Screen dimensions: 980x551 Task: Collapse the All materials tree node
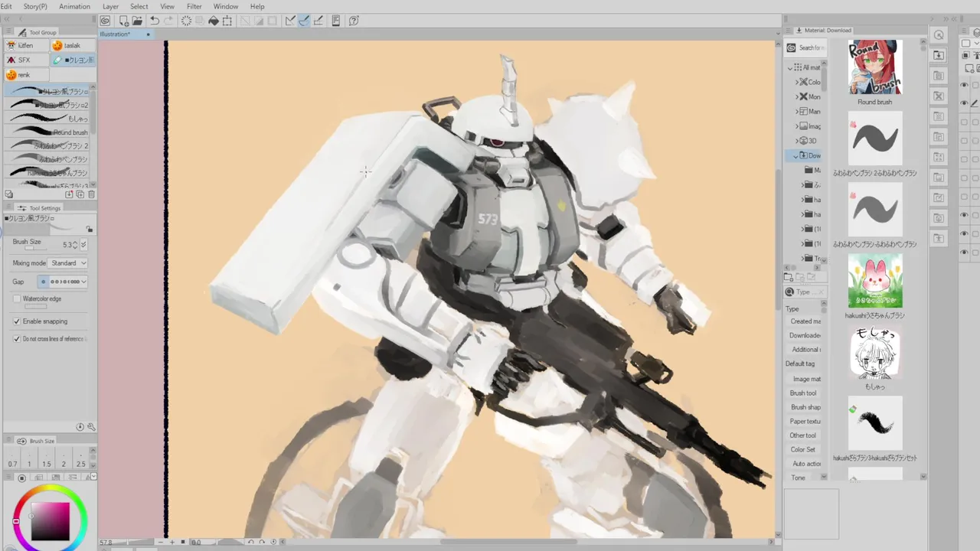pos(790,67)
